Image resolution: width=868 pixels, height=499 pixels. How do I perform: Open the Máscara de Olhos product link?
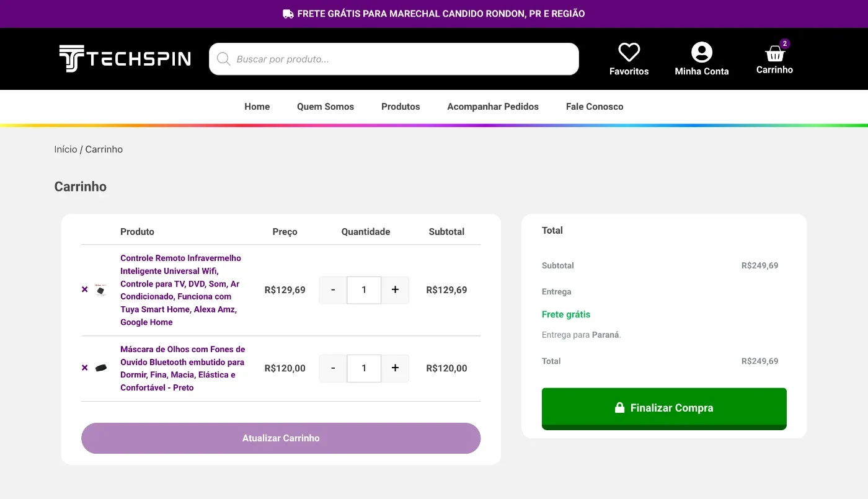coord(183,368)
